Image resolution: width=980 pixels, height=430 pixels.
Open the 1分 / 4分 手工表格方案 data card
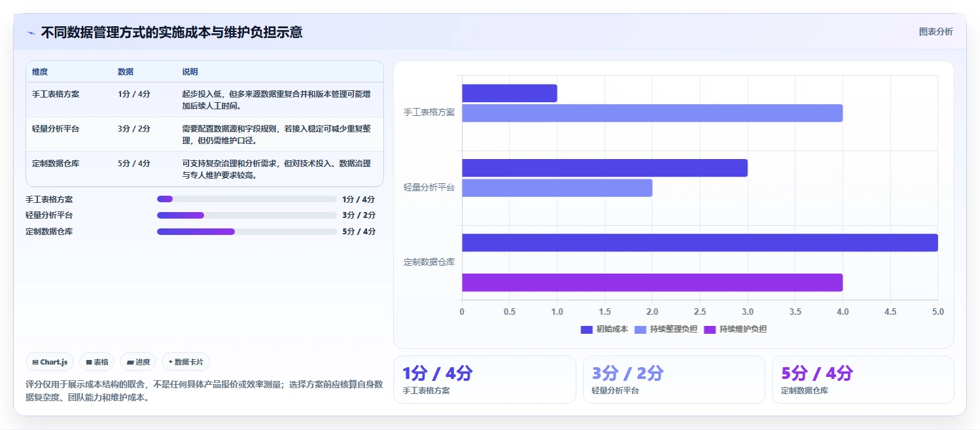(x=485, y=380)
